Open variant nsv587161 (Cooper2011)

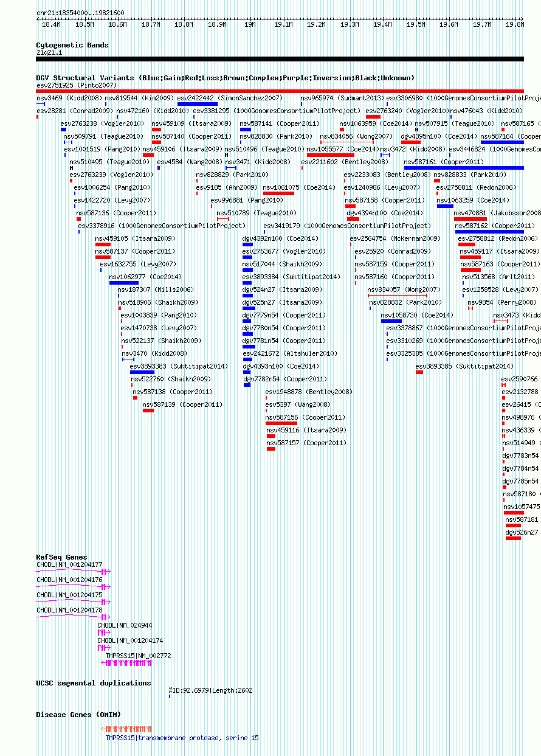point(444,162)
